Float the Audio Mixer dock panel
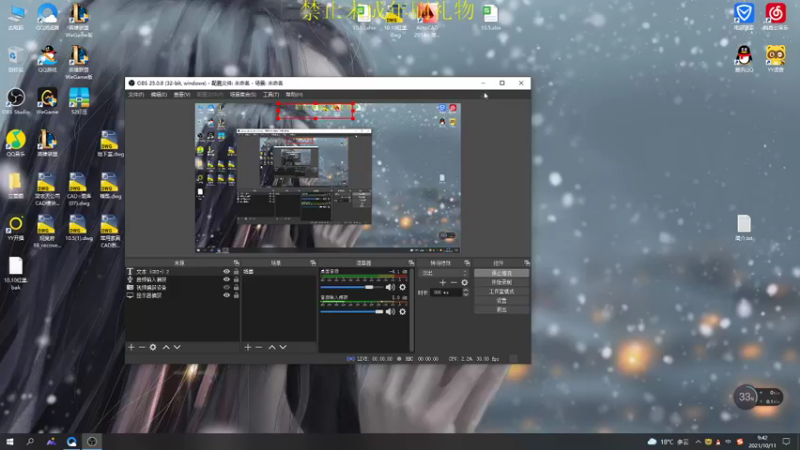Viewport: 800px width, 450px height. (411, 263)
